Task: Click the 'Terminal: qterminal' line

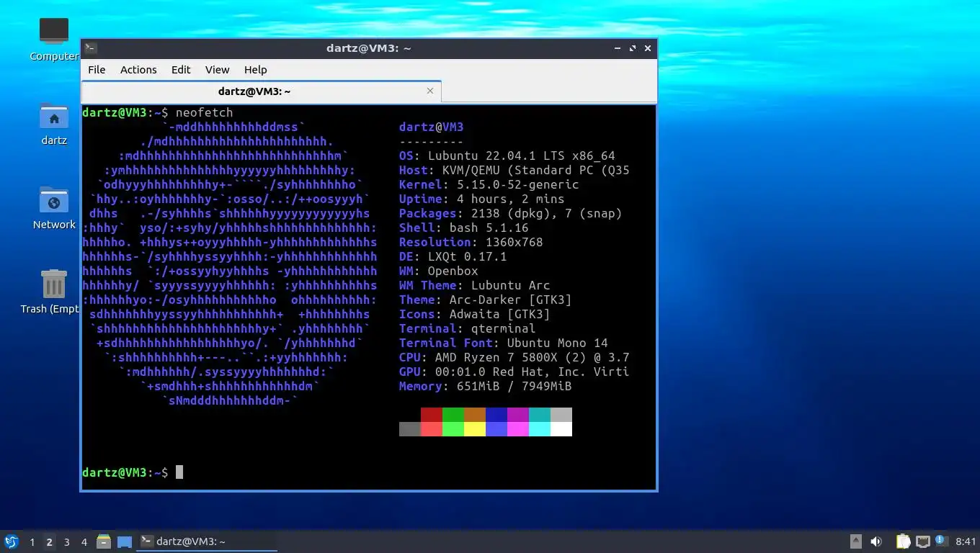Action: coord(468,328)
